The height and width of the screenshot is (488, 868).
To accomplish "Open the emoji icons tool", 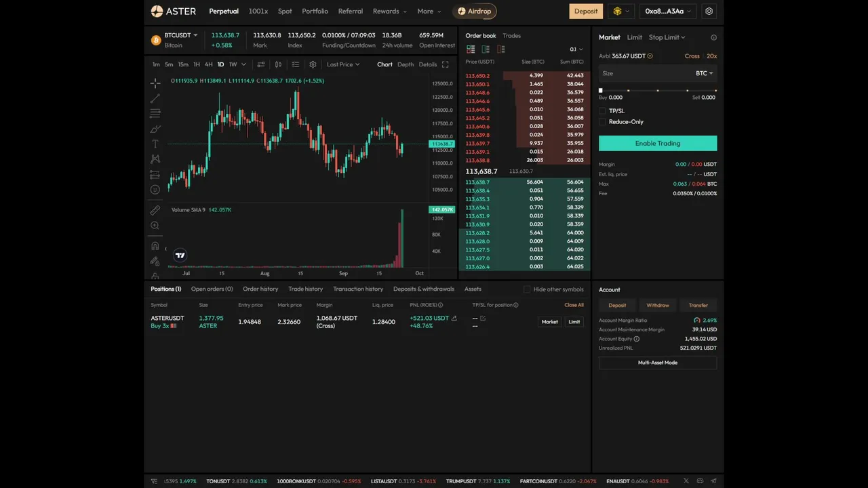I will 155,190.
